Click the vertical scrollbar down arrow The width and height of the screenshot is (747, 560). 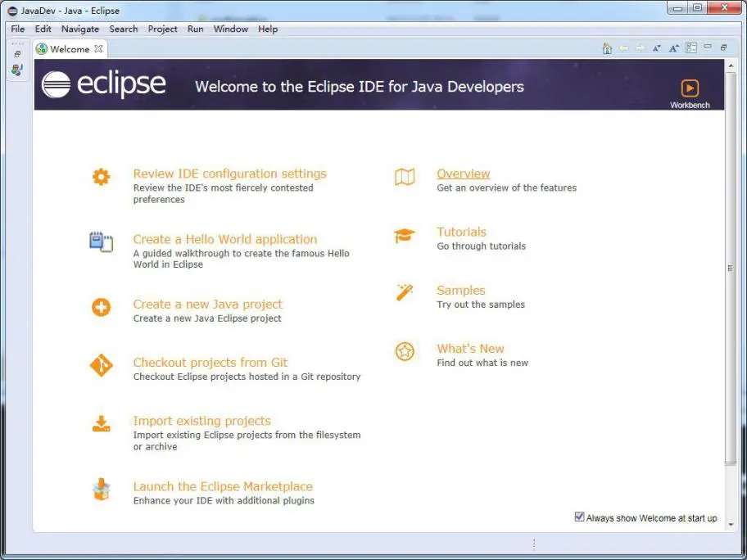point(731,525)
